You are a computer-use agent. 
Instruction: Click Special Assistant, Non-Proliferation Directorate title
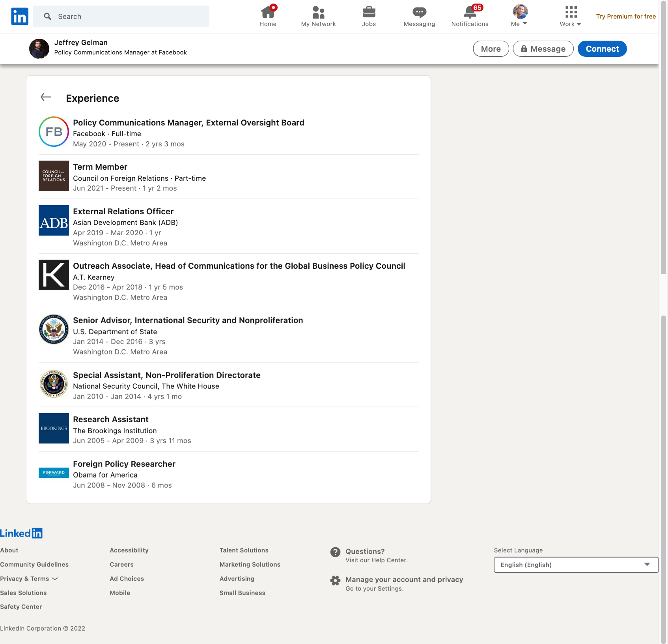coord(166,375)
